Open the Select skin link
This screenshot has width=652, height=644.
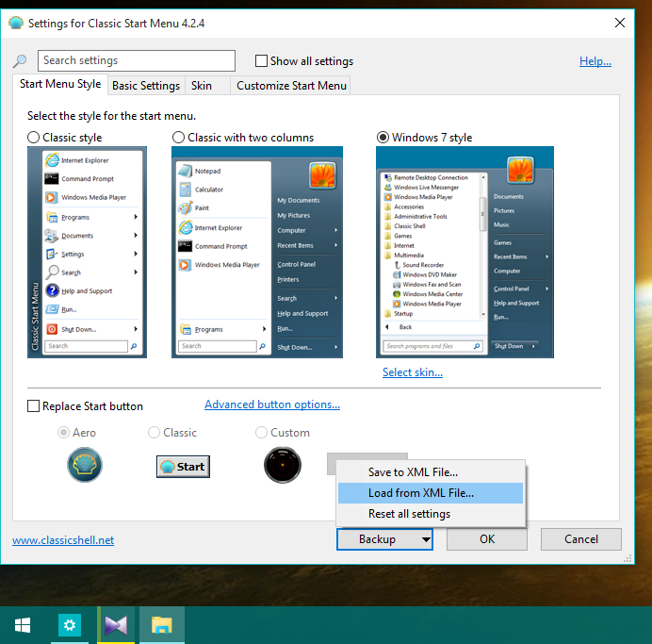click(x=413, y=372)
